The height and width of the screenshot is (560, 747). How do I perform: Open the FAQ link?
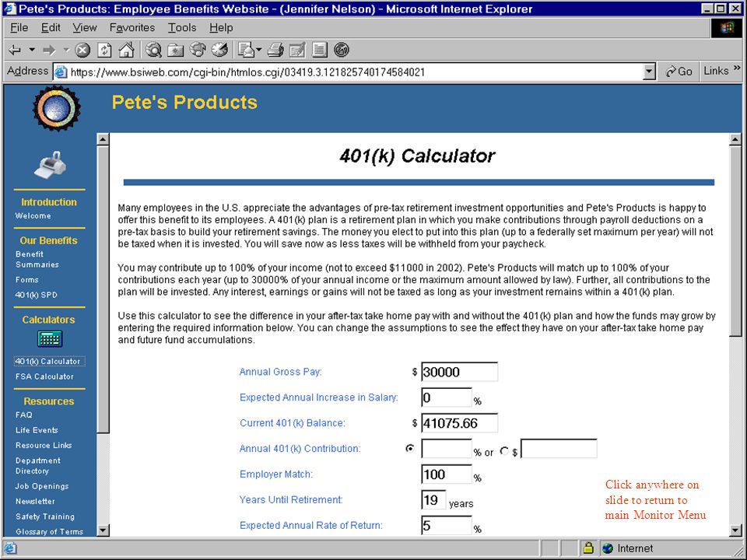pos(24,415)
